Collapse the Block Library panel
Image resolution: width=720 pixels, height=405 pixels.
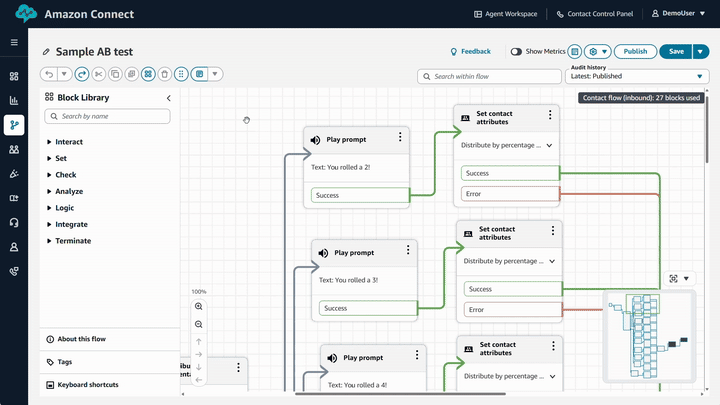(168, 98)
